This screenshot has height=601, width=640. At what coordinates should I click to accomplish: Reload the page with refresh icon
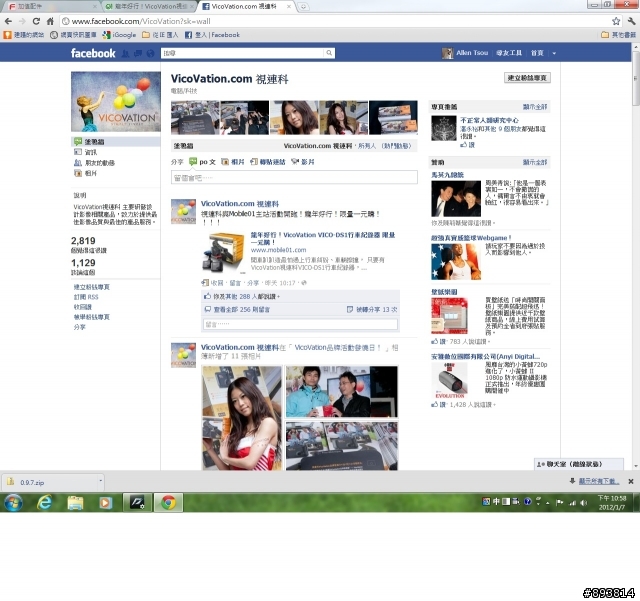click(36, 21)
